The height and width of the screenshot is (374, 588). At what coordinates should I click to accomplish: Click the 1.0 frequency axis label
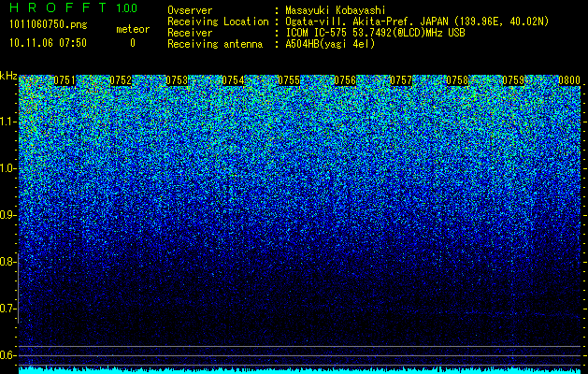pyautogui.click(x=8, y=169)
